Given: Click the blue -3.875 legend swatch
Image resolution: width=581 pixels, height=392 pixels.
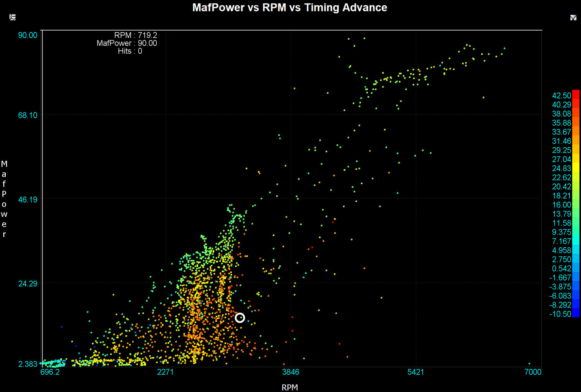Looking at the screenshot, I should click(x=575, y=287).
